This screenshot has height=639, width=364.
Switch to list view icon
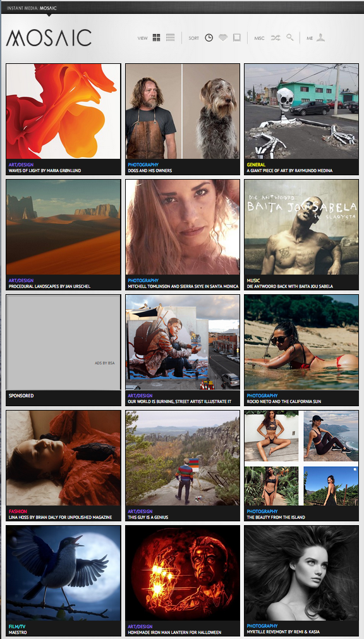point(170,38)
